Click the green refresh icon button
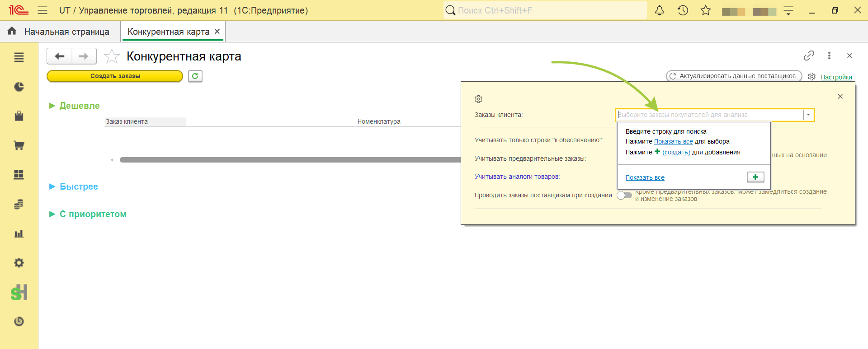Screen dimensions: 868x349 pyautogui.click(x=195, y=76)
